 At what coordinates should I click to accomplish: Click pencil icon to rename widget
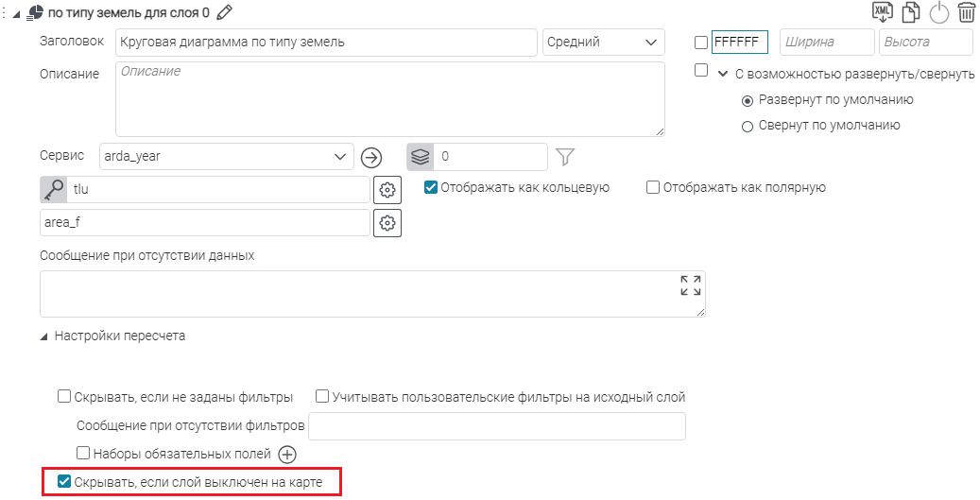click(224, 12)
